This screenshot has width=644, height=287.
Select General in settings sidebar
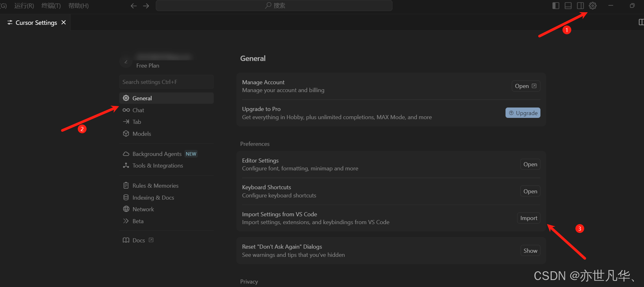click(166, 98)
